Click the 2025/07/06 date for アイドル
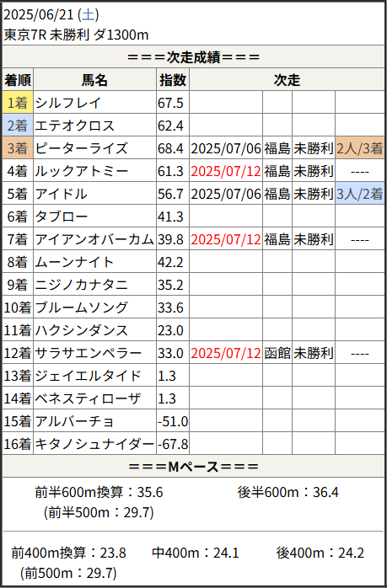This screenshot has width=387, height=588. pos(226,194)
